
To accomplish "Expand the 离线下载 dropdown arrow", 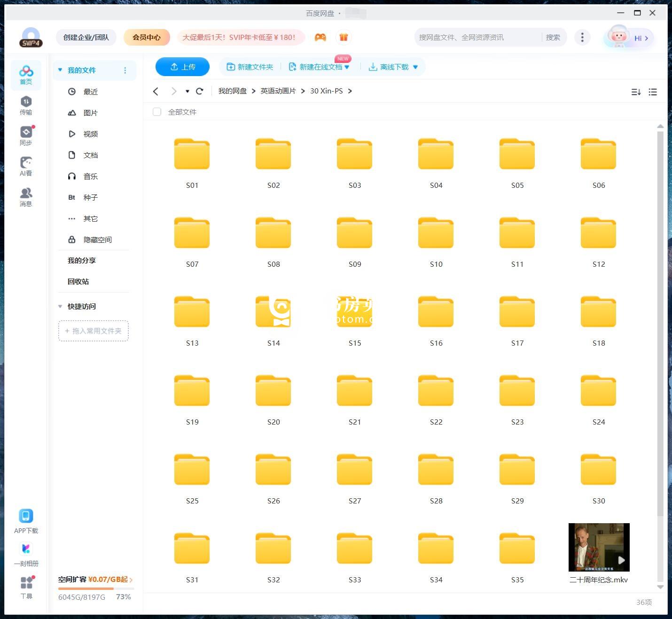I will [415, 67].
